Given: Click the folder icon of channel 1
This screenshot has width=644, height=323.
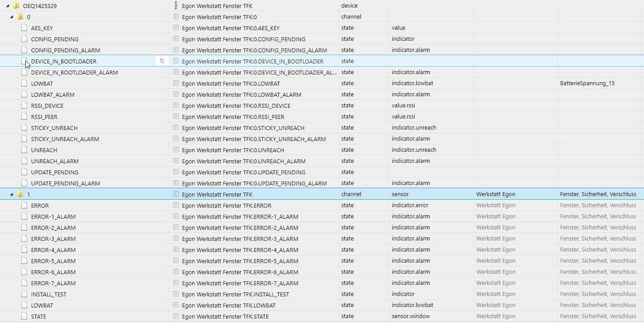Looking at the screenshot, I should pyautogui.click(x=20, y=194).
